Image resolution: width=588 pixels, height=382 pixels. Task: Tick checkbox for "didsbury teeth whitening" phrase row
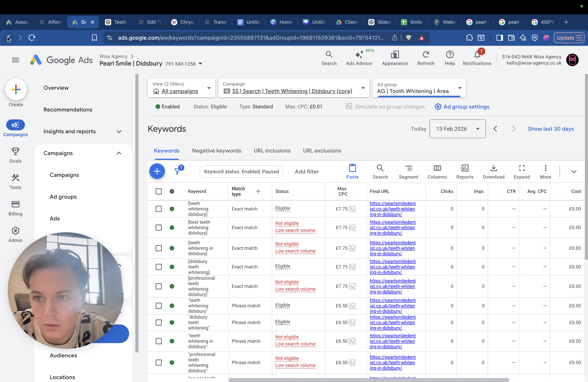pyautogui.click(x=159, y=322)
